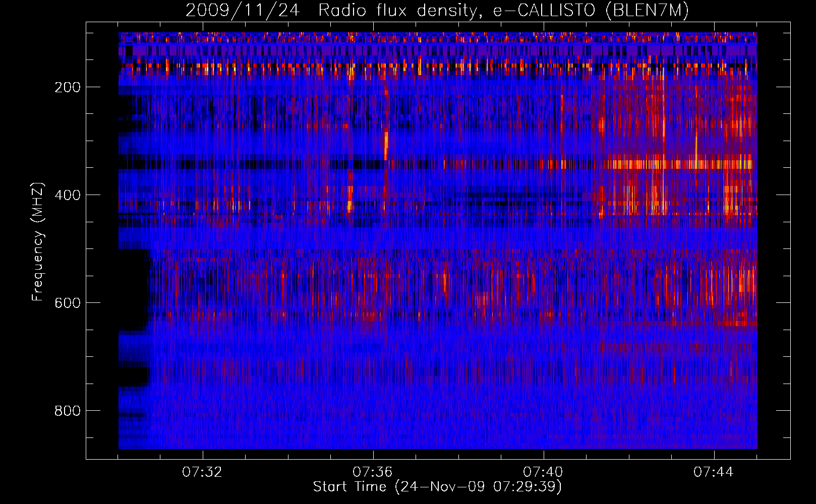Click the 07:40 time tick label

point(543,472)
